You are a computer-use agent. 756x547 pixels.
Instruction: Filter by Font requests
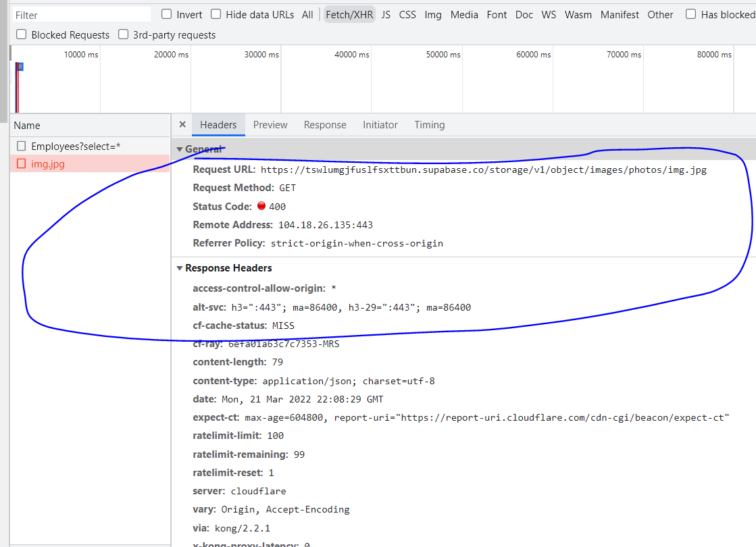497,14
